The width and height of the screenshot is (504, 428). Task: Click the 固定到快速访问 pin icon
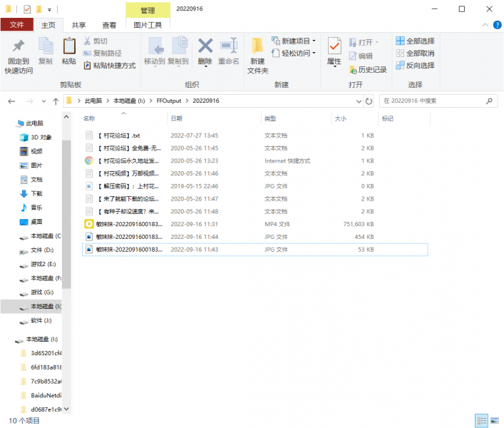tap(19, 47)
